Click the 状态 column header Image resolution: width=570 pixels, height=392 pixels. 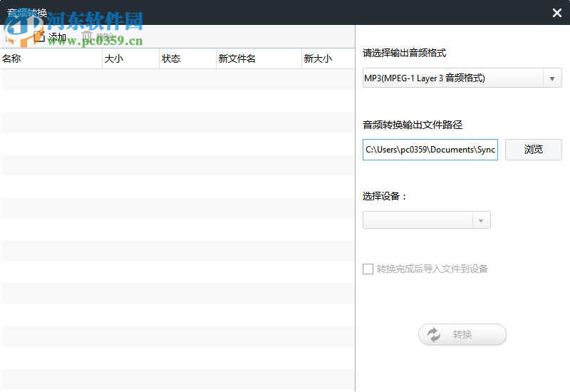point(187,58)
